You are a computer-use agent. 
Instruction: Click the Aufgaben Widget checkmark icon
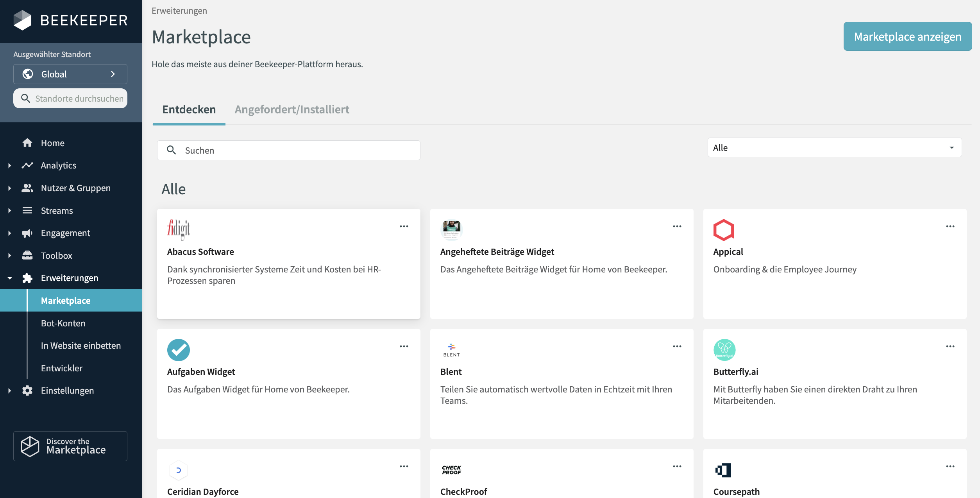(x=178, y=349)
